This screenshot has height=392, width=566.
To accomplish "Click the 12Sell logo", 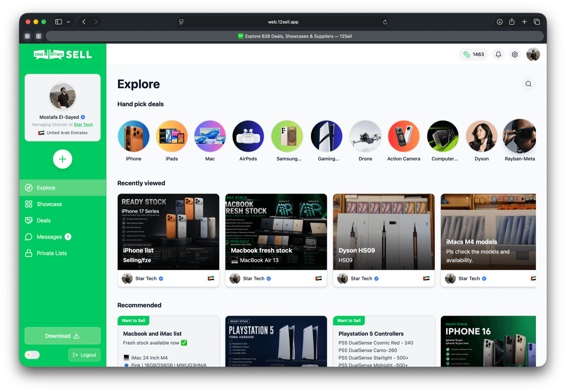I will pyautogui.click(x=63, y=54).
